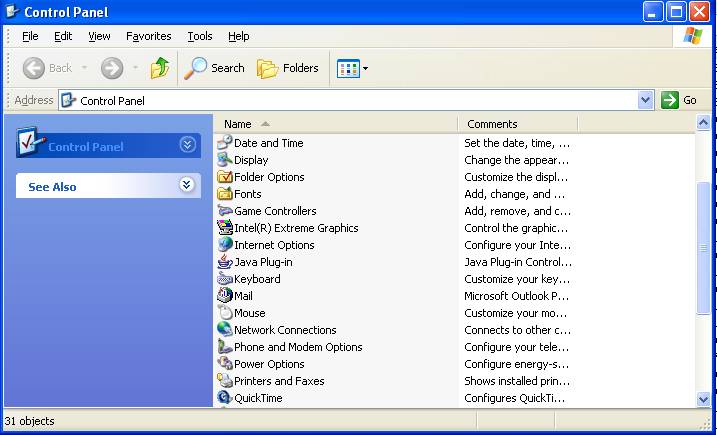Select Phone and Modem Options icon
This screenshot has height=435, width=717.
(225, 347)
